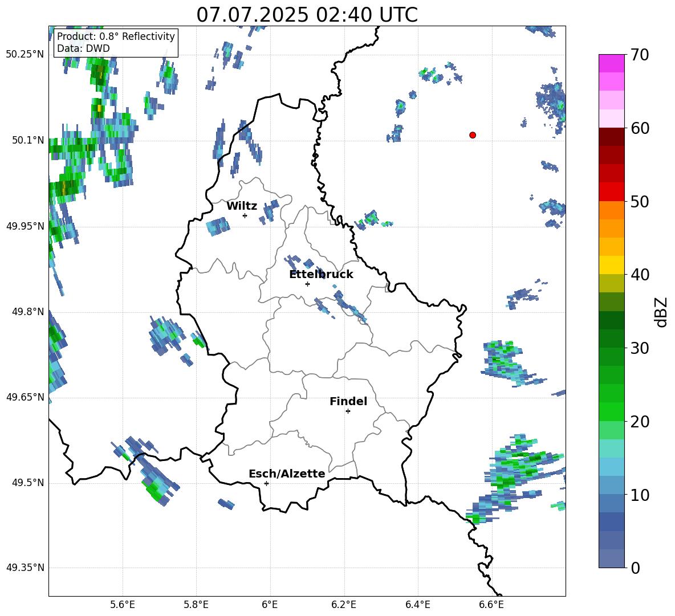Click the Findel plus-sign station marker

click(348, 411)
